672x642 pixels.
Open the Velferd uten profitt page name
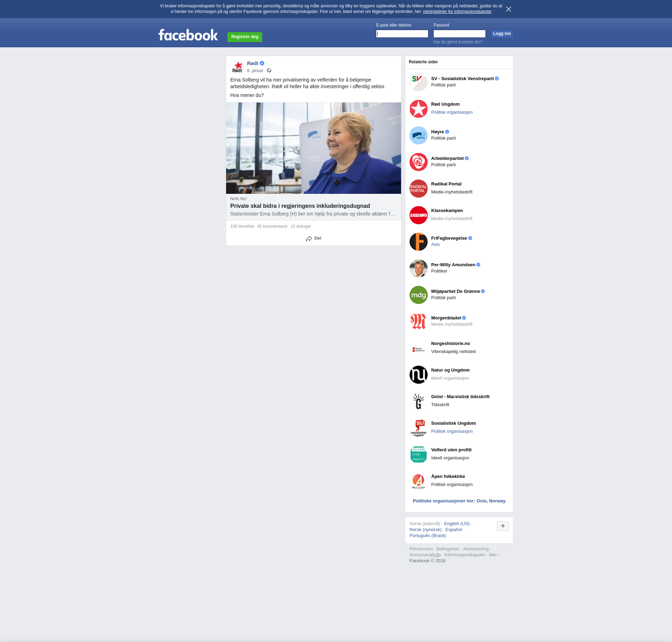tap(451, 450)
